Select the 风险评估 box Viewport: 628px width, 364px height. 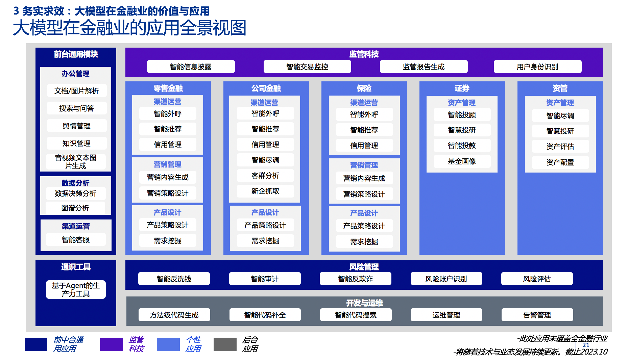point(537,279)
